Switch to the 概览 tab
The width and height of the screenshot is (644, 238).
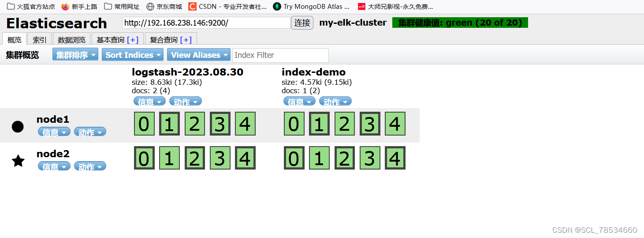point(15,39)
